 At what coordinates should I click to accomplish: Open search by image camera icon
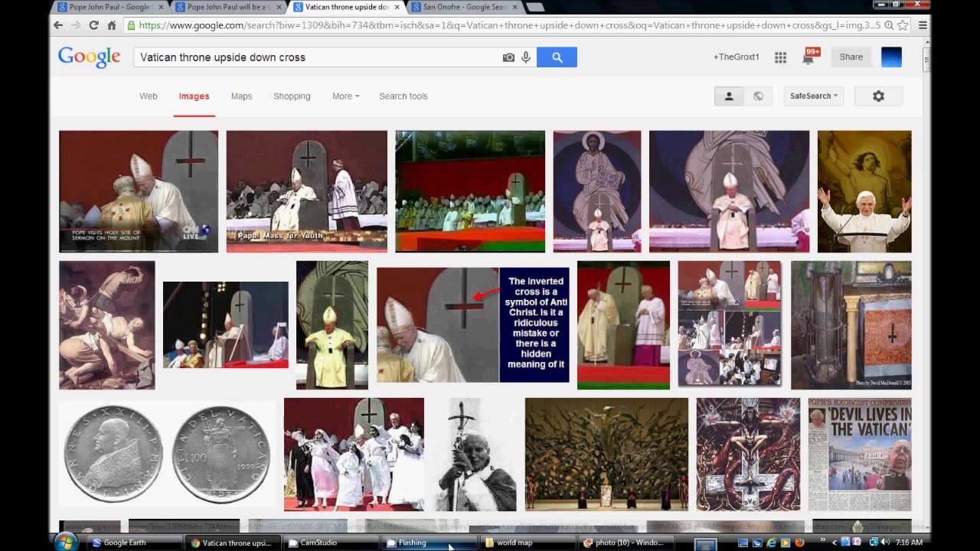pyautogui.click(x=508, y=57)
